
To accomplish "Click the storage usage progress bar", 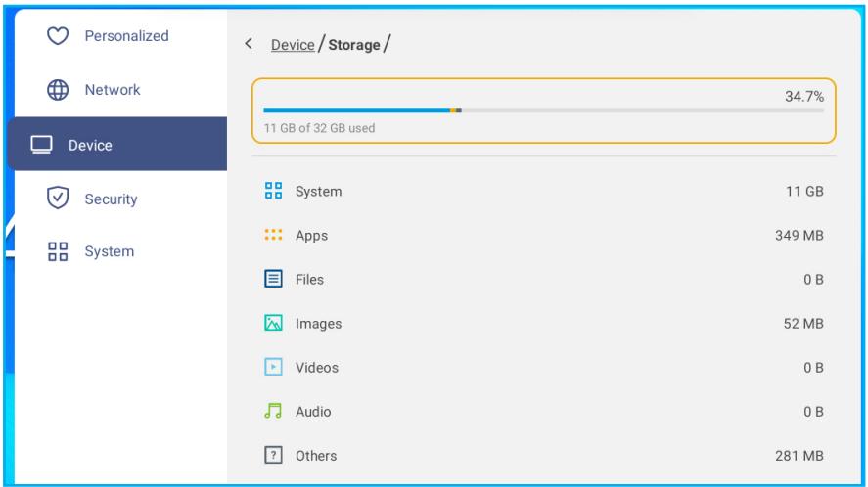I will tap(544, 111).
